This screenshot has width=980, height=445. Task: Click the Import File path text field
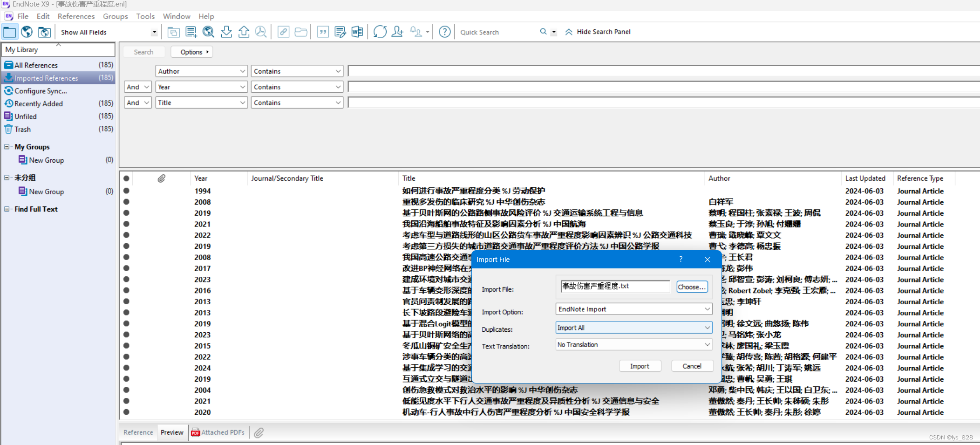pyautogui.click(x=615, y=286)
